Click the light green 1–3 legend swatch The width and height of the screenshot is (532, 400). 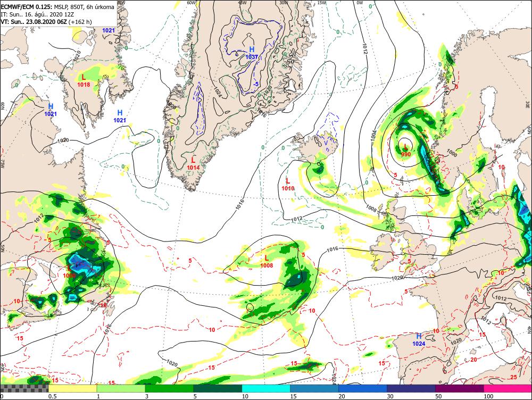pos(121,388)
